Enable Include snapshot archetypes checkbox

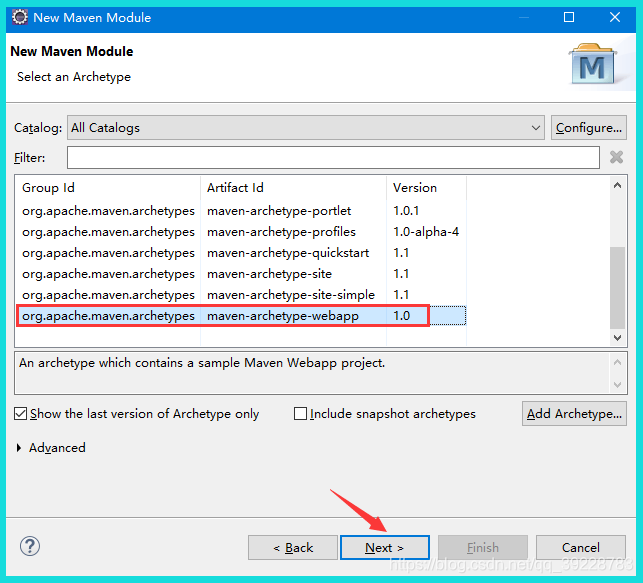coord(300,414)
